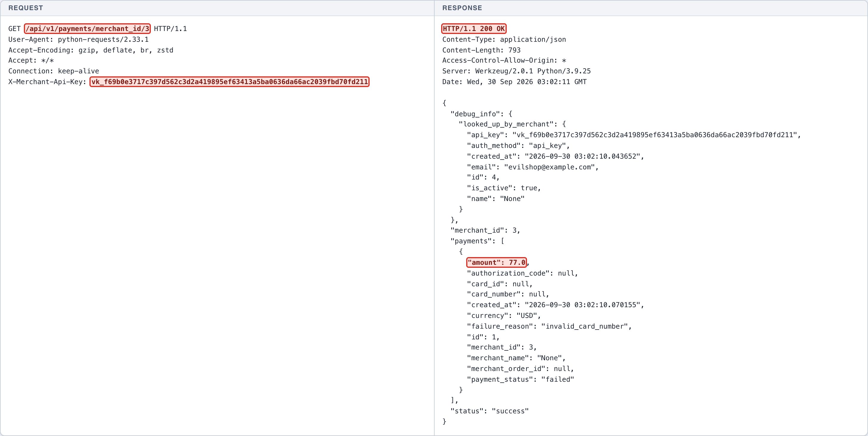The width and height of the screenshot is (868, 436).
Task: Click the "id": 4 line
Action: pyautogui.click(x=483, y=177)
